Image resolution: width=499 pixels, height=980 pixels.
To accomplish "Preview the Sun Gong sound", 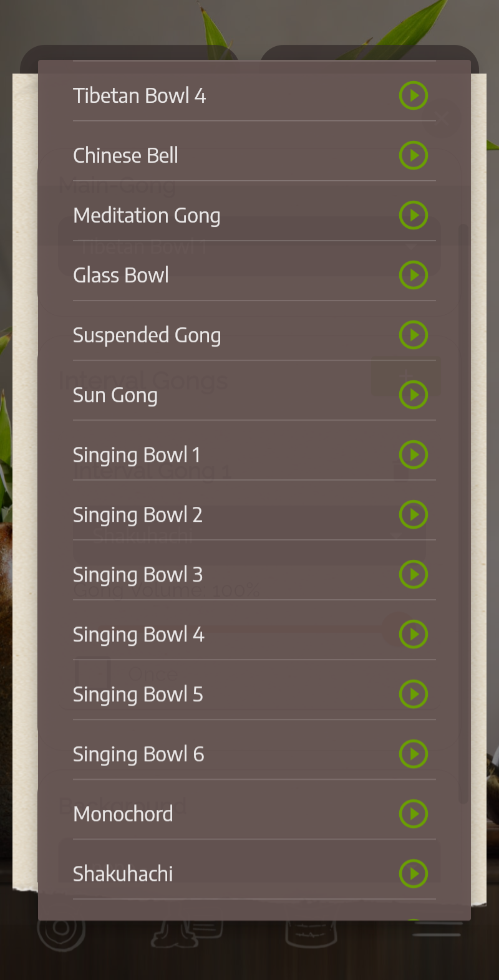I will [x=414, y=395].
